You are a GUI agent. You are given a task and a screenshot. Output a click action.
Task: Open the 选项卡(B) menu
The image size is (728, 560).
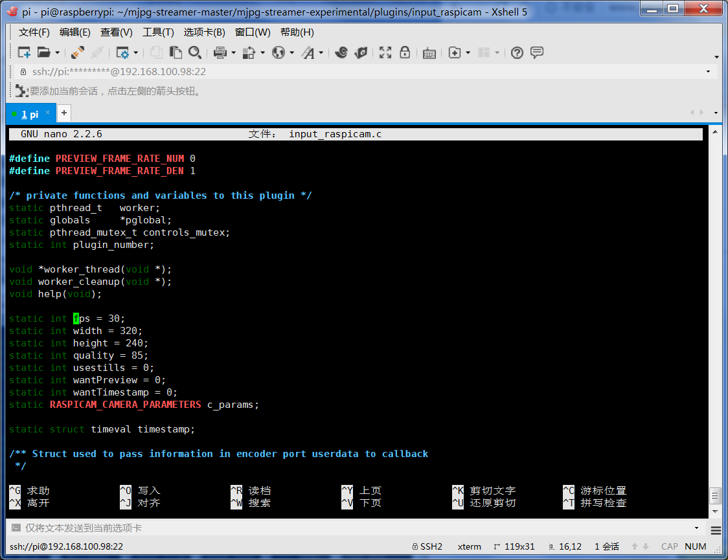click(204, 32)
